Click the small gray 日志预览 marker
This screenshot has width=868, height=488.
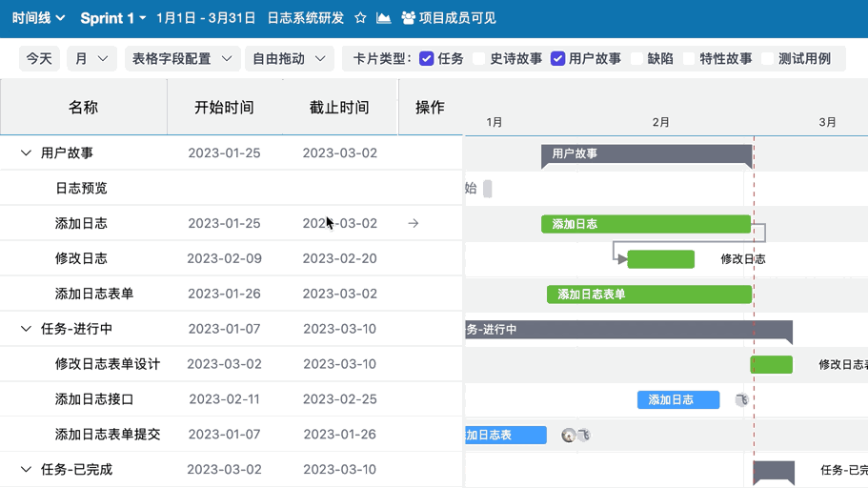pyautogui.click(x=487, y=189)
